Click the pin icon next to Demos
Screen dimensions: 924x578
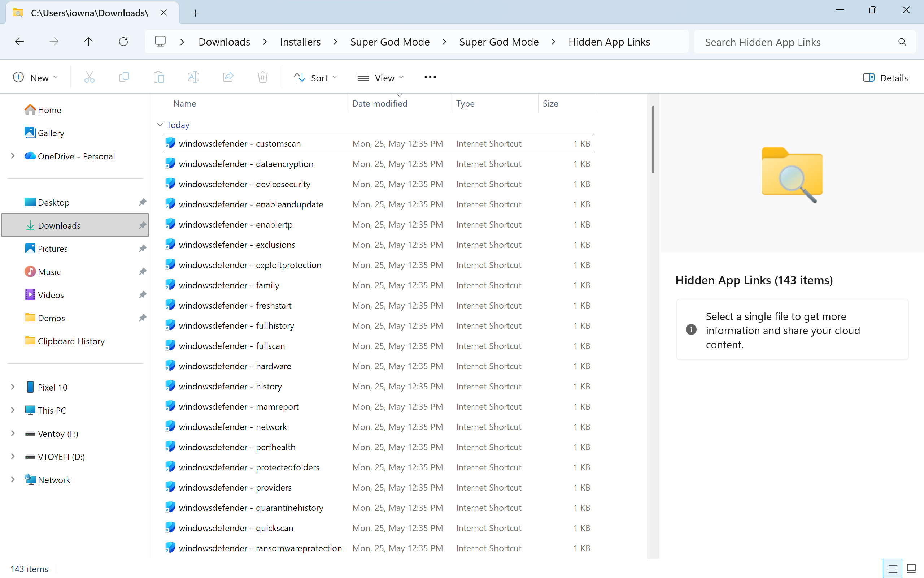pos(143,318)
